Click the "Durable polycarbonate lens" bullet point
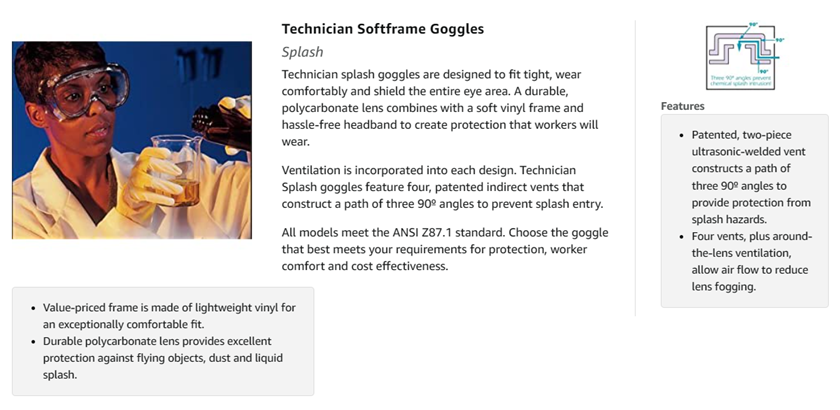The width and height of the screenshot is (840, 410). tap(168, 358)
